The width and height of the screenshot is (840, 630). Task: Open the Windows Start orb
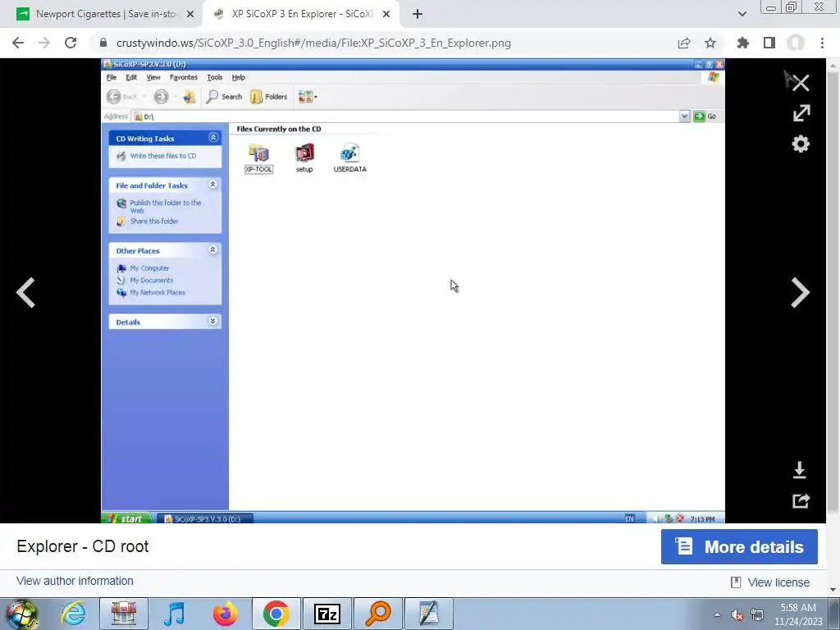click(x=22, y=614)
